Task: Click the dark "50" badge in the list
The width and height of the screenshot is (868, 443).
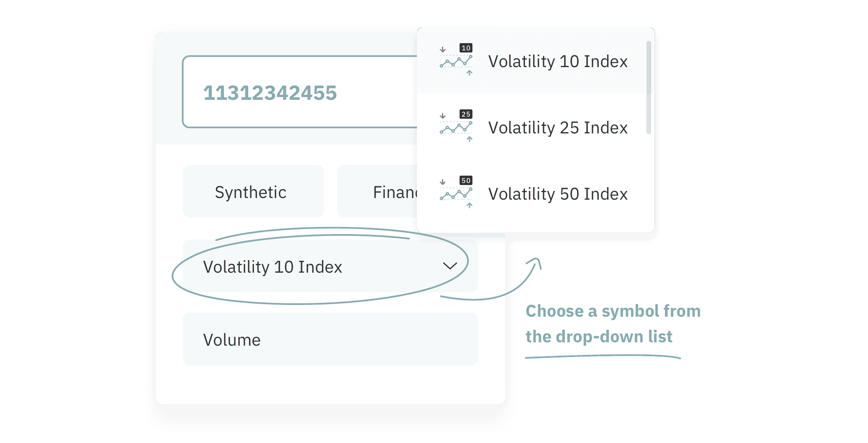Action: [x=466, y=180]
